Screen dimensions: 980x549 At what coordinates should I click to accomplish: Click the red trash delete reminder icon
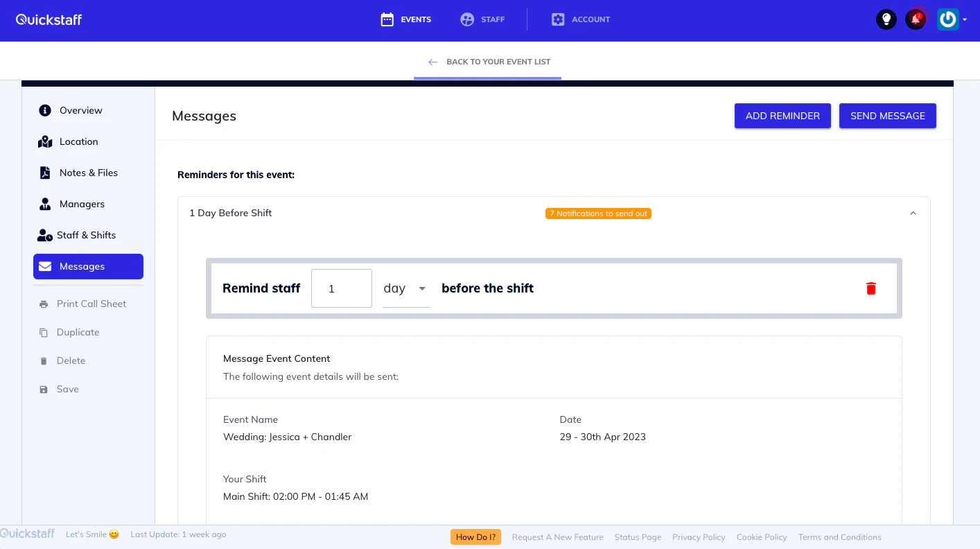coord(871,288)
